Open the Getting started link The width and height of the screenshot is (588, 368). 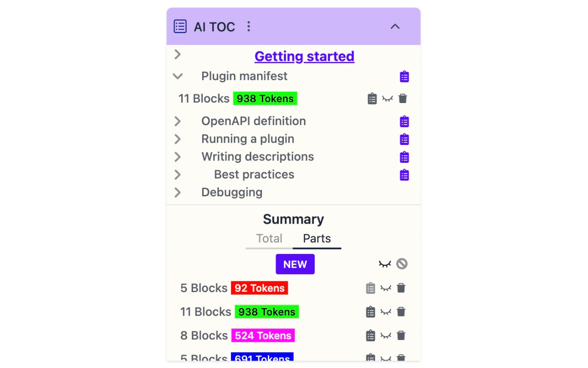(x=304, y=56)
